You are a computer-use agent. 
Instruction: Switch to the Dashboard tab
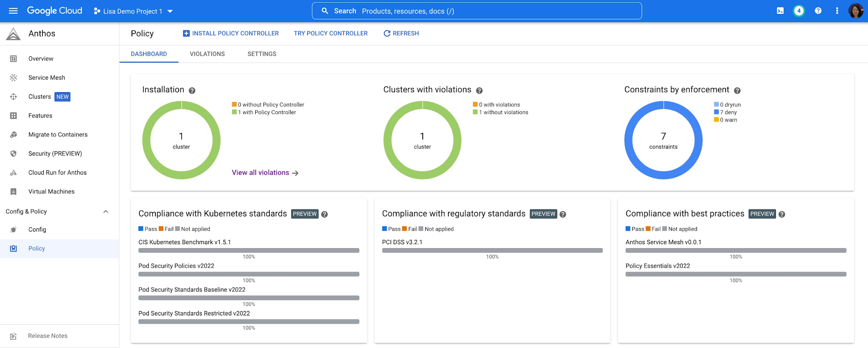(149, 54)
